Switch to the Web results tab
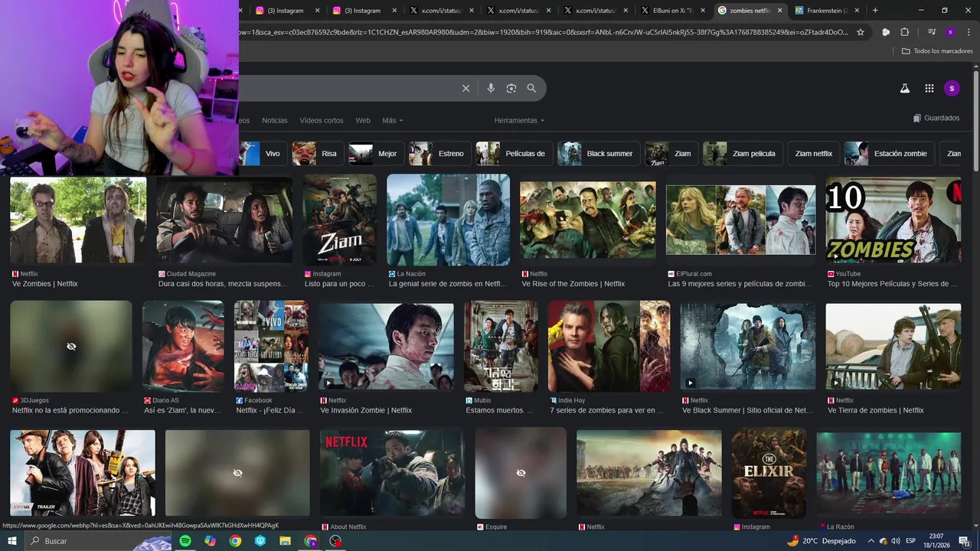980x551 pixels. click(x=363, y=120)
